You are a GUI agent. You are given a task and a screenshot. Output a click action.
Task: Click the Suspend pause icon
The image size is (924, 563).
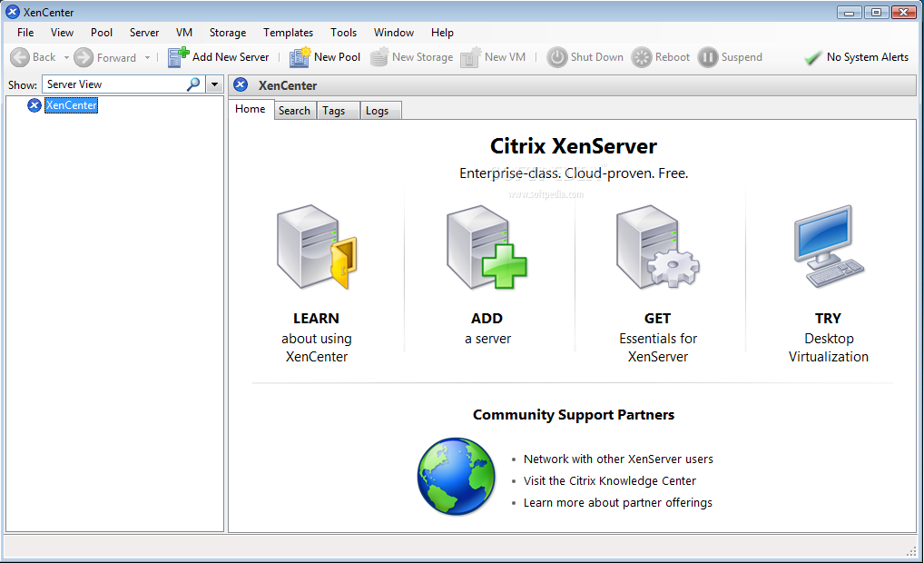pos(708,57)
